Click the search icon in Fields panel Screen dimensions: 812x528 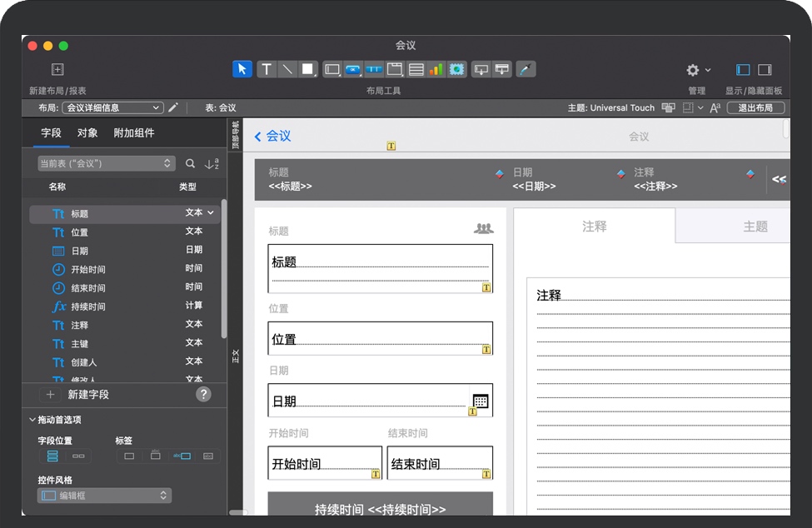[191, 164]
